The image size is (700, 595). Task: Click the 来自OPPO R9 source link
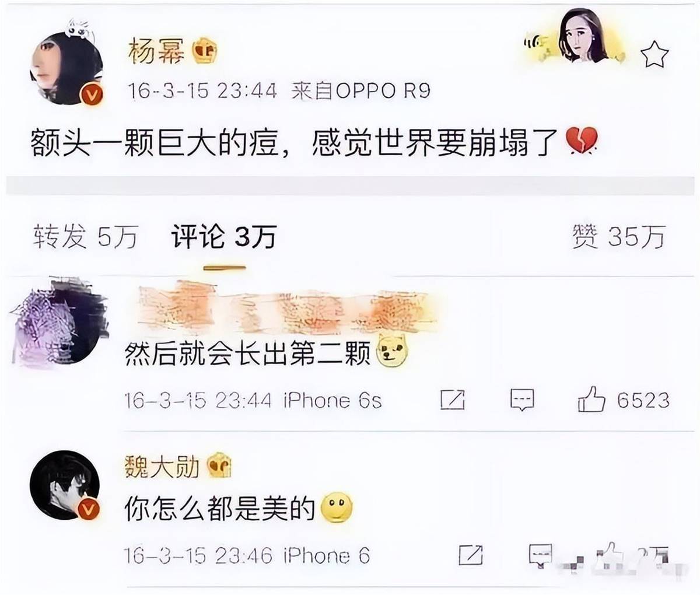(360, 91)
